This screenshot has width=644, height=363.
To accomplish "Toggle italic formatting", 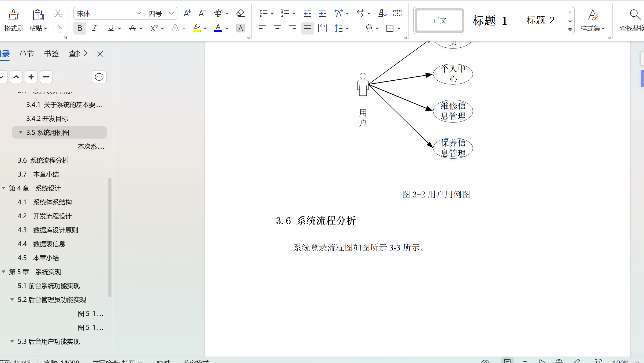I will coord(94,28).
